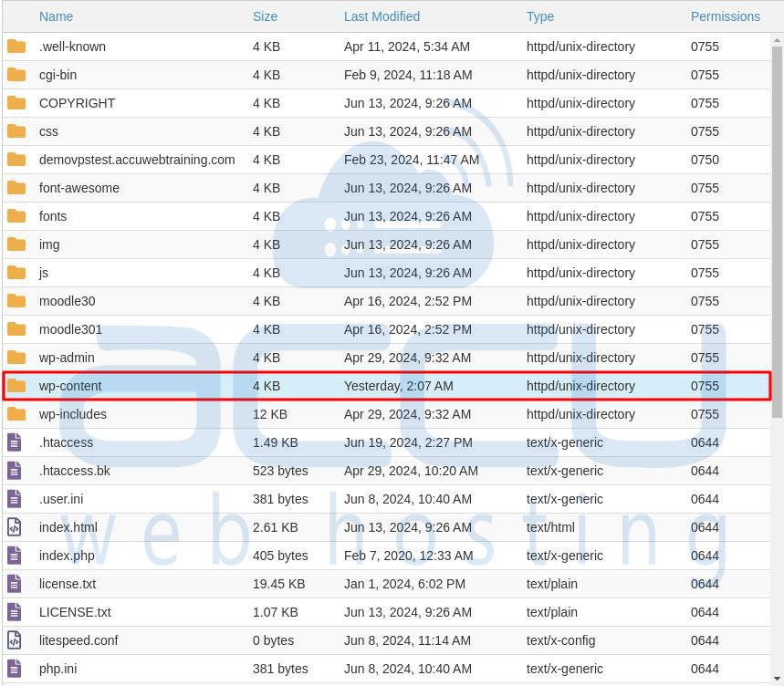The image size is (784, 686).
Task: Click the text/html type cell
Action: (550, 527)
